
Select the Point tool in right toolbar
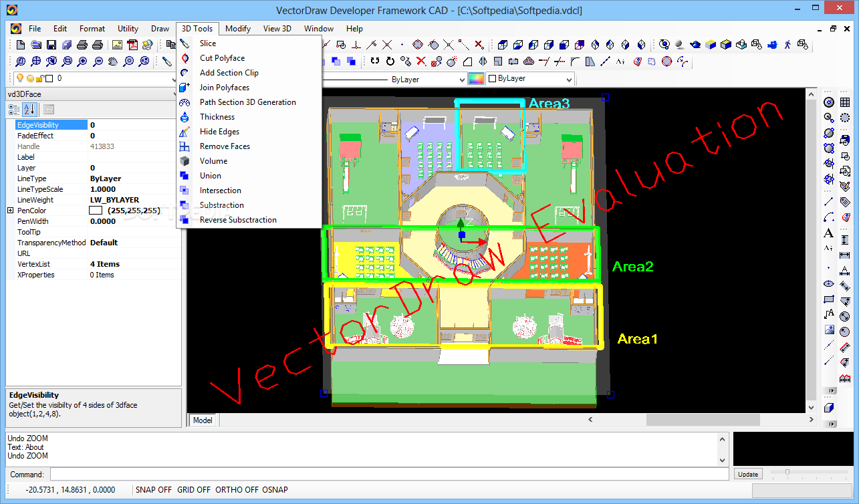tap(829, 268)
